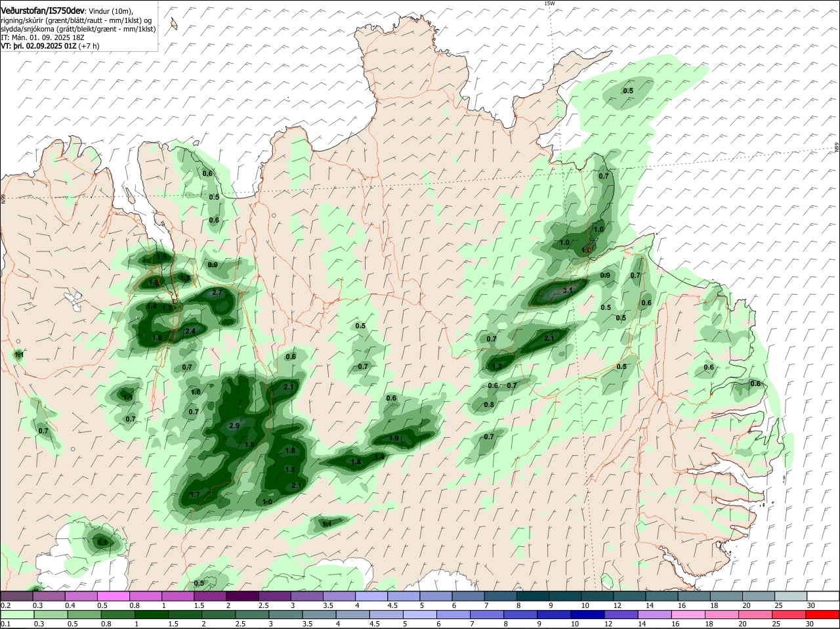Image resolution: width=840 pixels, height=629 pixels.
Task: Click the rose swatch above rain label 20
Action: coord(756,615)
